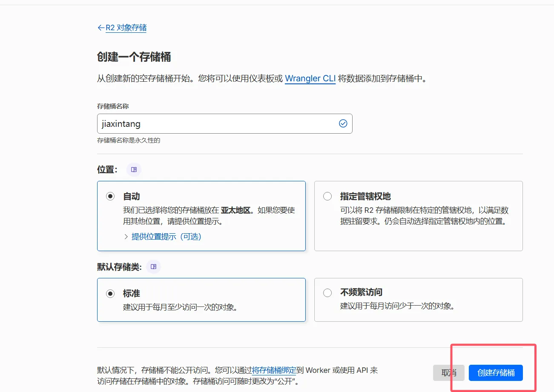Screen dimensions: 554x392
Task: Select the 自动 location radio button
Action: click(111, 196)
